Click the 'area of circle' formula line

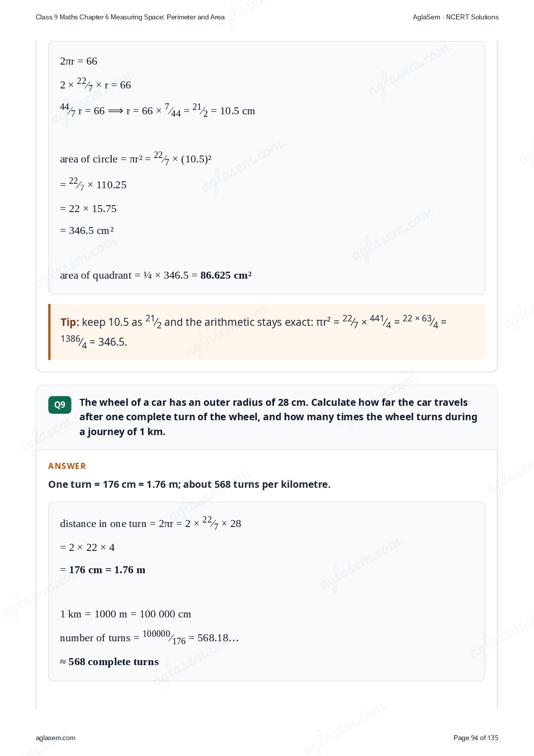coord(135,158)
